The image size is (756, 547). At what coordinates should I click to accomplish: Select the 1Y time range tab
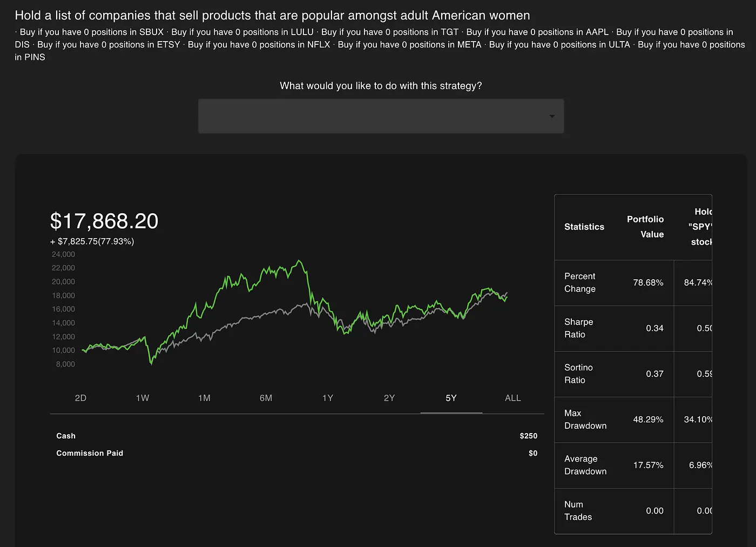point(328,398)
